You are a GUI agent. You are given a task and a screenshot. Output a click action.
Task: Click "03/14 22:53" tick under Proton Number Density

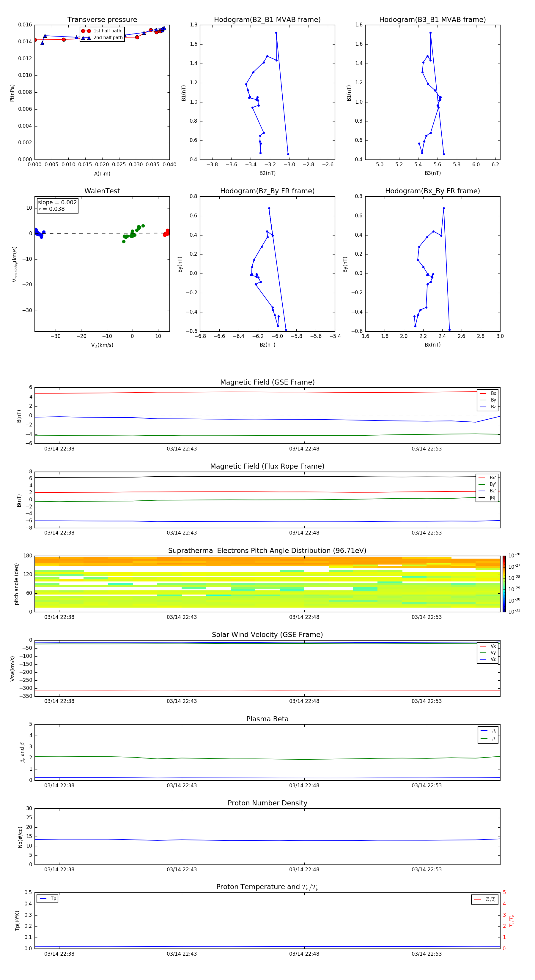pos(427,870)
